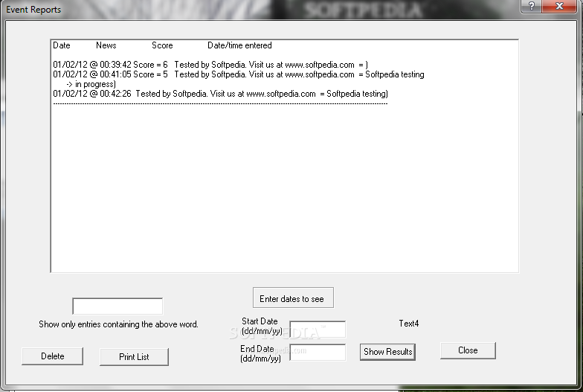Focus the End Date input field

(318, 353)
